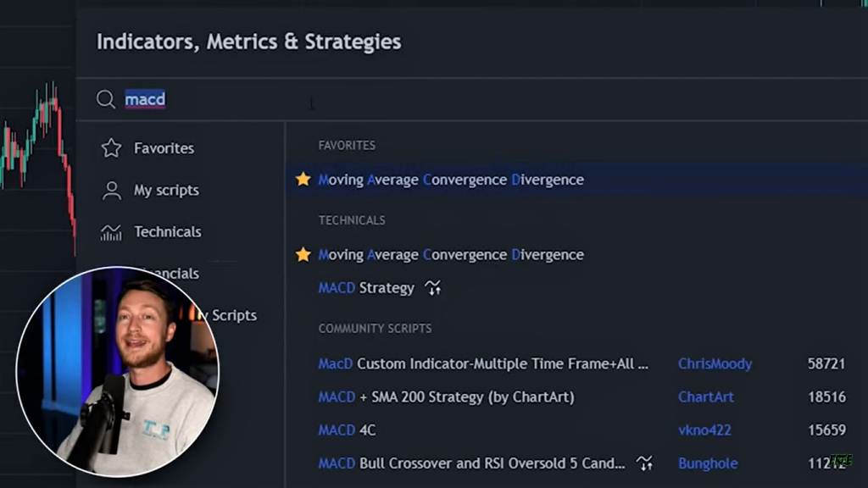Click the My scripts person icon
This screenshot has height=488, width=868.
click(x=111, y=191)
